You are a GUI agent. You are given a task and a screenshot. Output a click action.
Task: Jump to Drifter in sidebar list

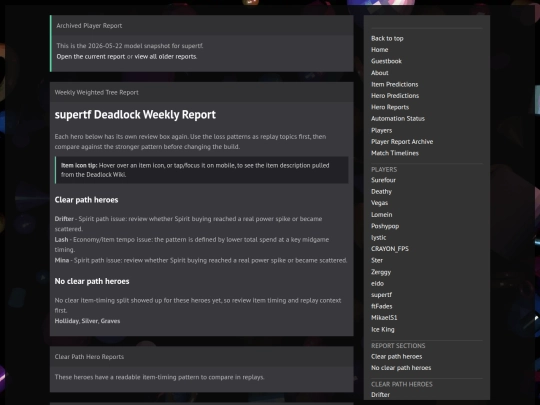[x=380, y=395]
